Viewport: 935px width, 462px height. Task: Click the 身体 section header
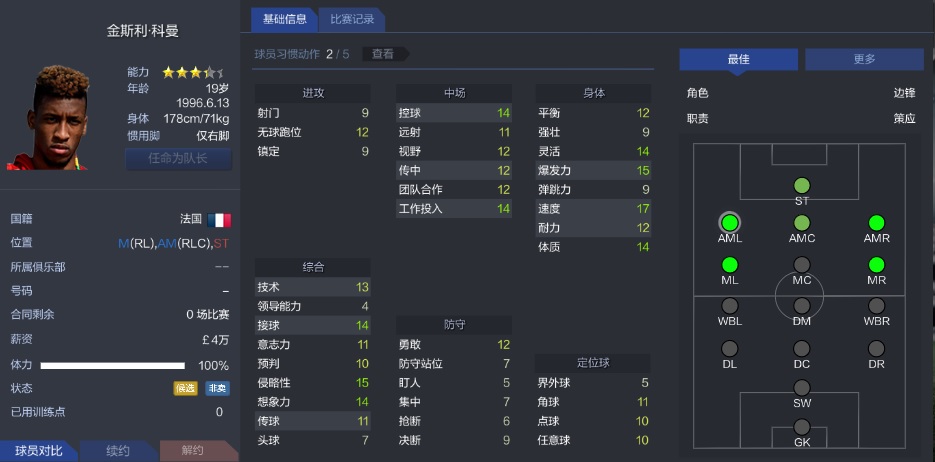(593, 94)
